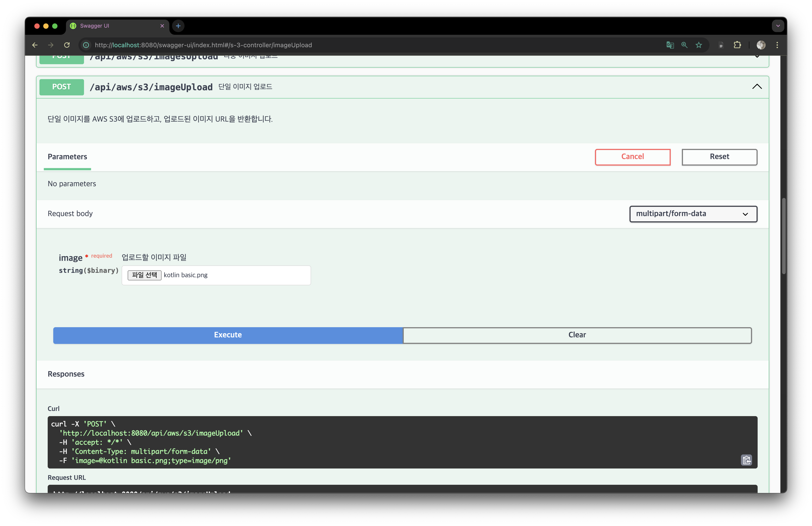812x526 pixels.
Task: Open the multipart/form-data content type dropdown
Action: (693, 214)
